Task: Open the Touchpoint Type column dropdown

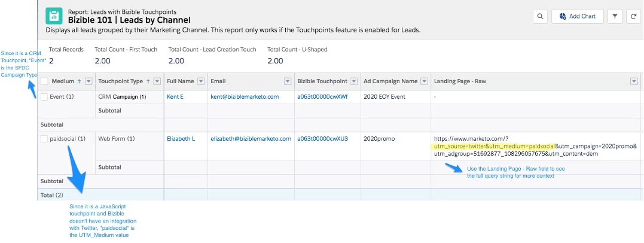Action: (x=157, y=81)
